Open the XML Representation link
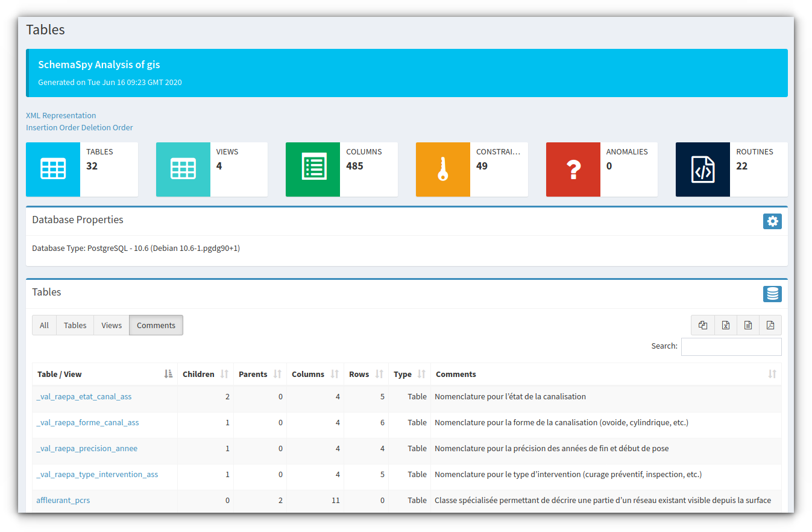 (61, 115)
